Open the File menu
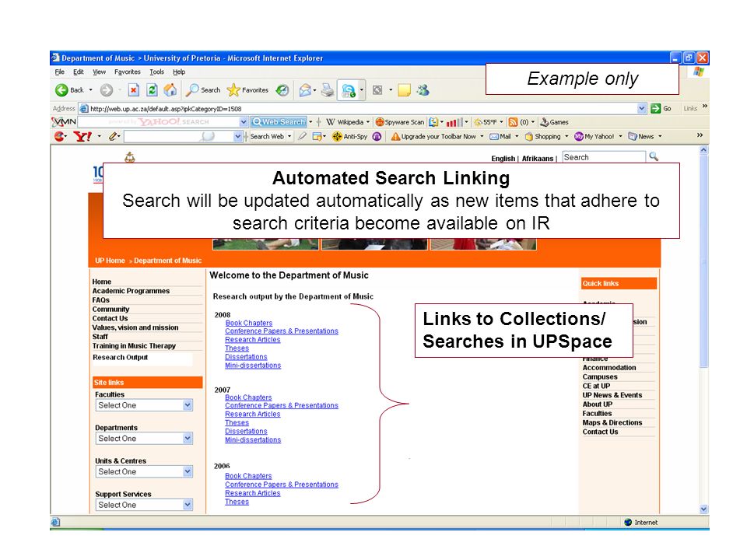The width and height of the screenshot is (747, 560). point(60,72)
